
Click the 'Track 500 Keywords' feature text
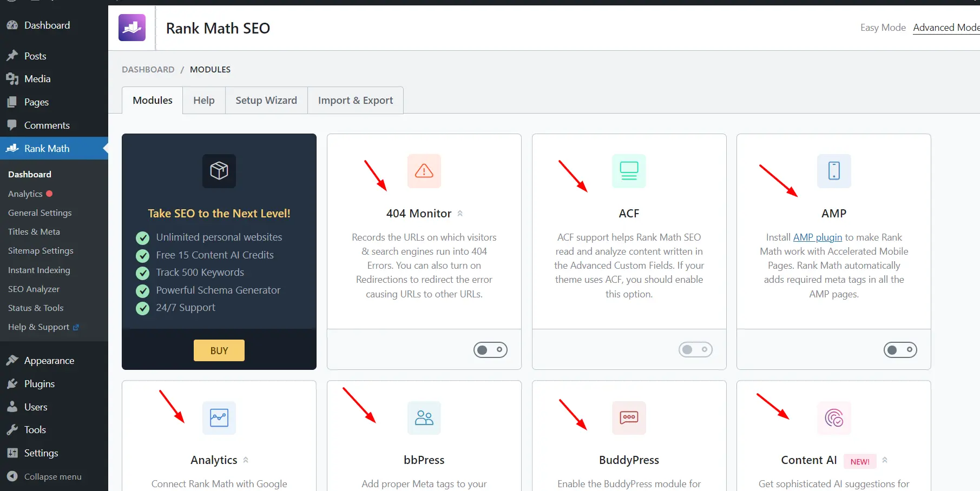pos(200,273)
